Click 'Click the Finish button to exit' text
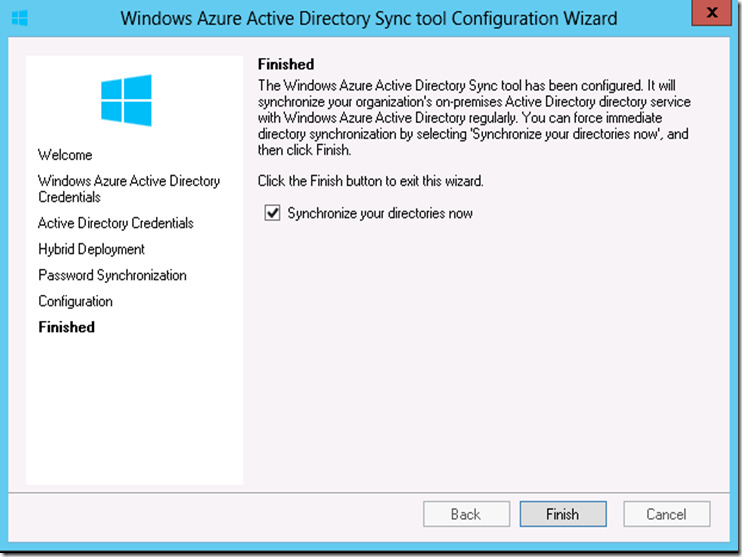This screenshot has width=742, height=557. click(371, 181)
